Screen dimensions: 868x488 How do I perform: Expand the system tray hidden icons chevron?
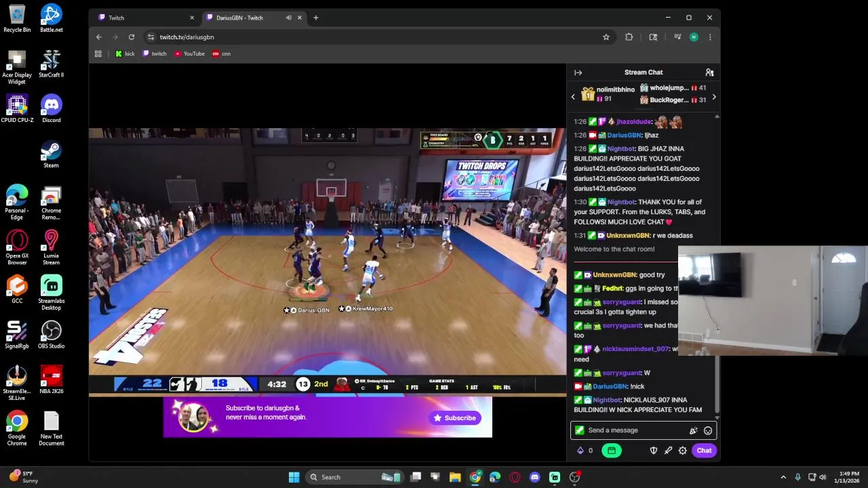[783, 477]
